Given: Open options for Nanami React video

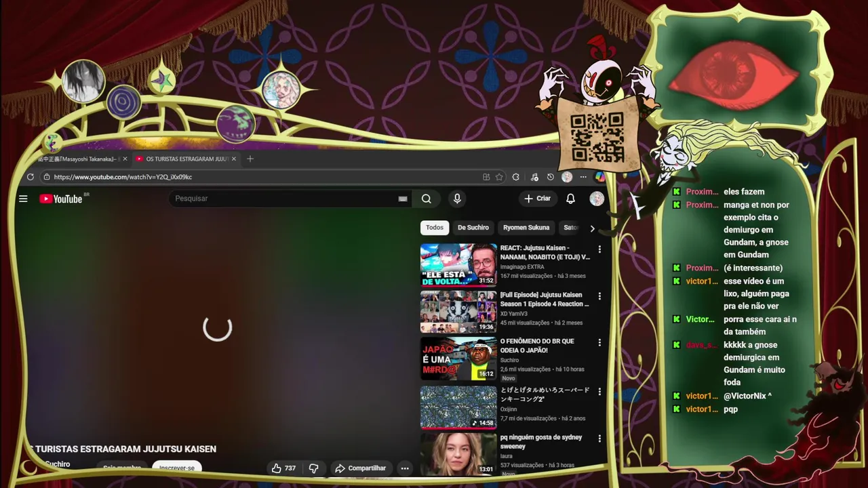Looking at the screenshot, I should click(x=599, y=249).
